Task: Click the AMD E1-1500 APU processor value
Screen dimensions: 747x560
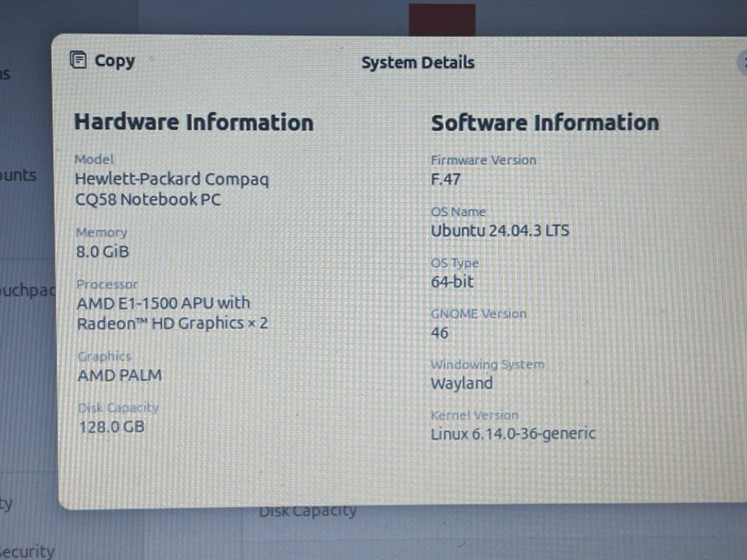Action: [172, 313]
